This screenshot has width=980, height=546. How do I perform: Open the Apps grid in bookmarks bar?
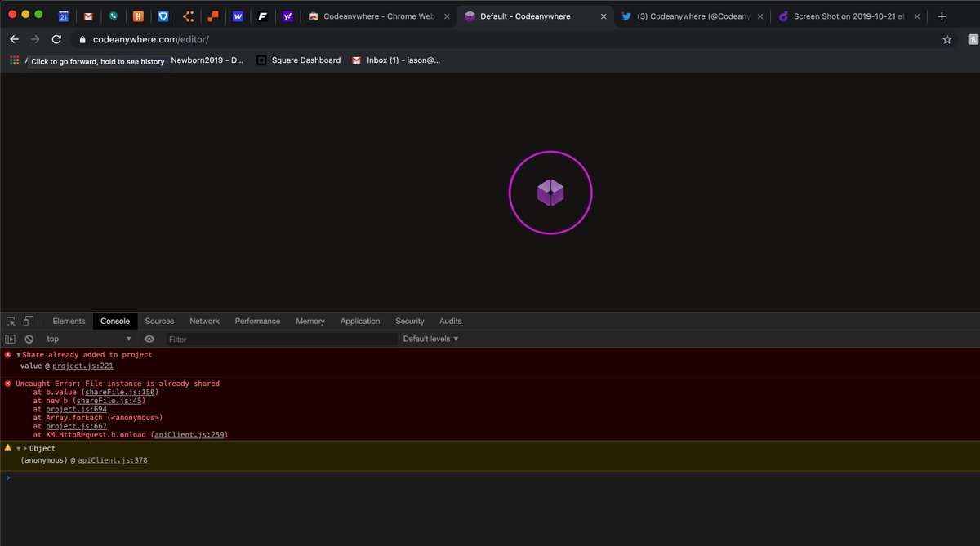tap(14, 60)
